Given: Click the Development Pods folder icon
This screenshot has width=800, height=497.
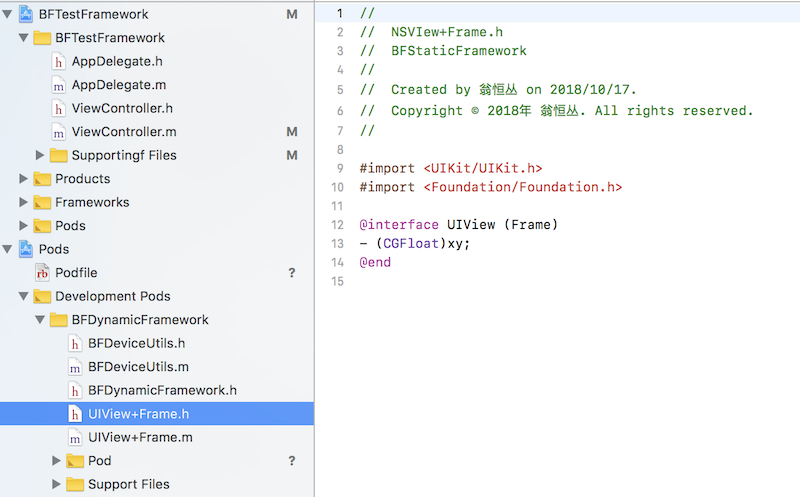Looking at the screenshot, I should (42, 296).
